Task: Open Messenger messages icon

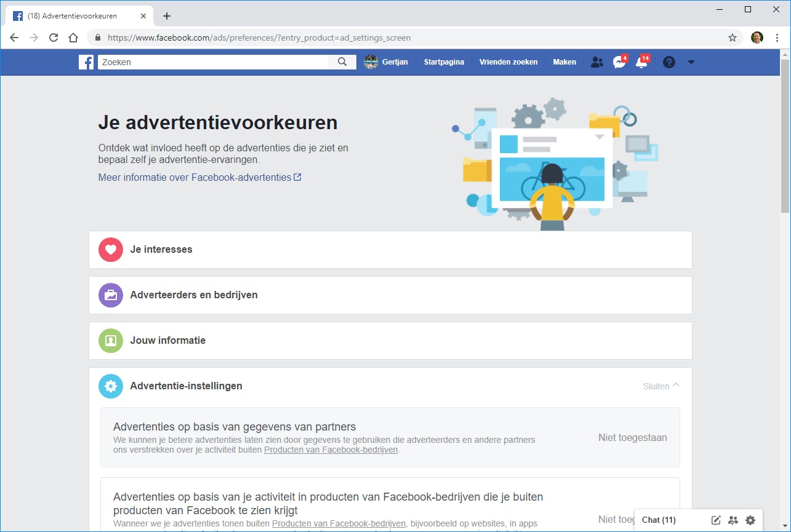Action: 619,62
